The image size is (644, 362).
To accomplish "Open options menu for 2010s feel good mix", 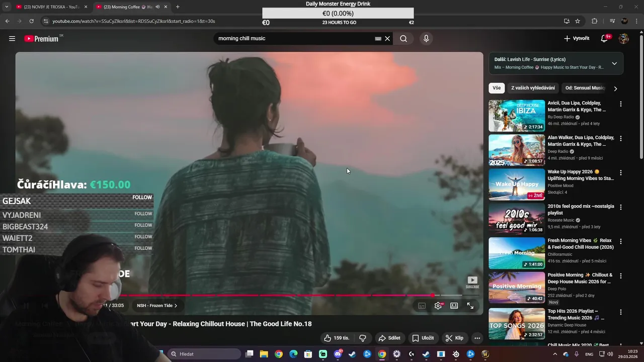I will tap(620, 207).
